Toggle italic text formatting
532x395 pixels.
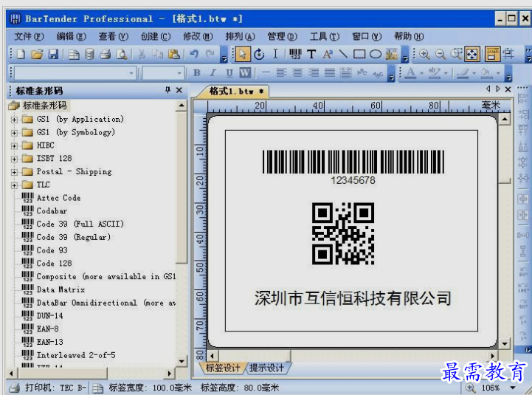[x=213, y=72]
